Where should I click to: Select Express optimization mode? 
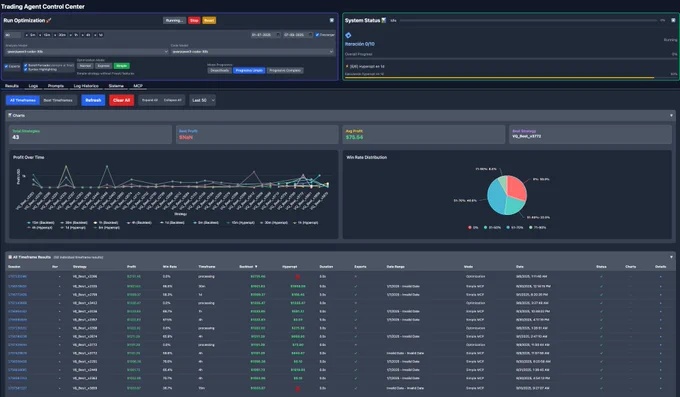(x=103, y=66)
